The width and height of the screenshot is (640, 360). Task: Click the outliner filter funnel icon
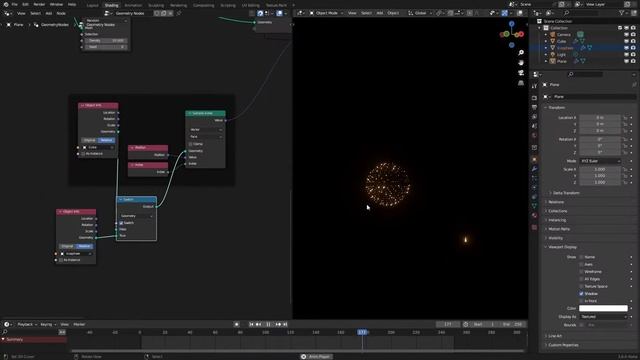[x=622, y=13]
